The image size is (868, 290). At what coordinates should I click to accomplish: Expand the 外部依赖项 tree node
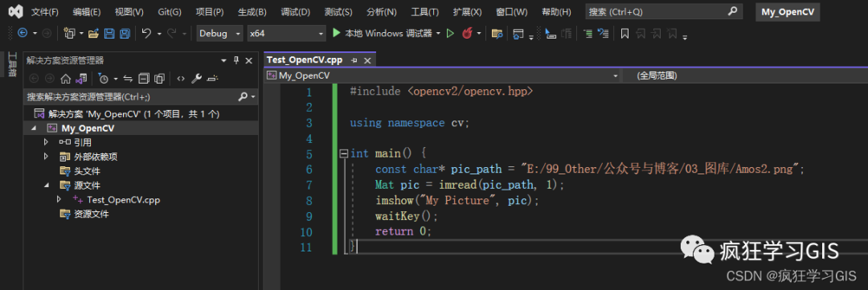46,157
